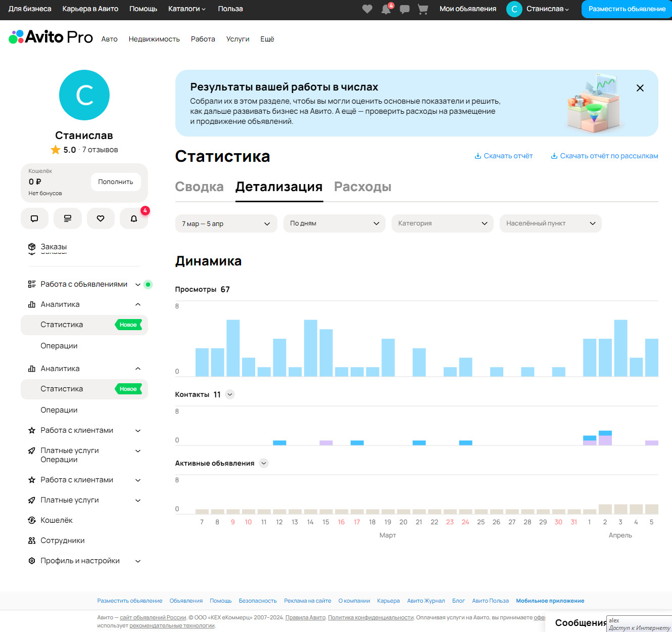Click the wallet icon beside Кошелёк menu item
672x632 pixels.
32,520
